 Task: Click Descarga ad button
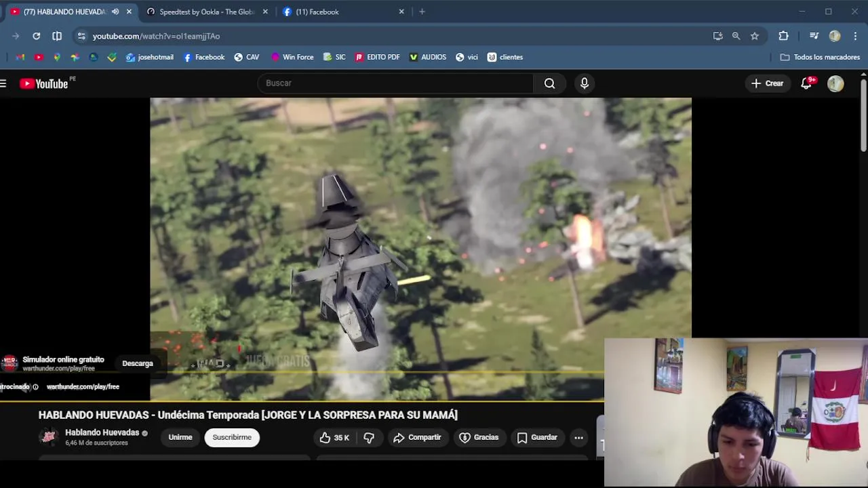138,364
